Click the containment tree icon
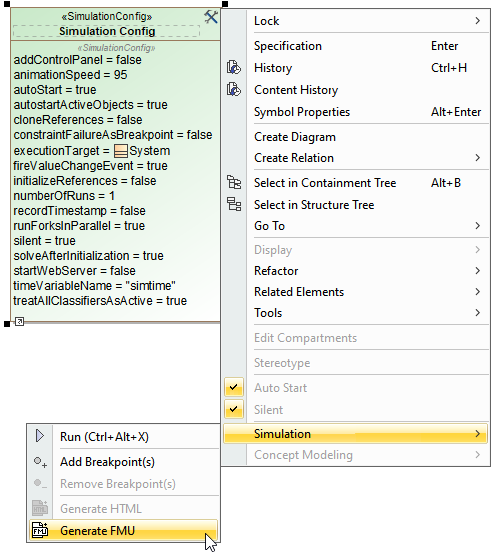Viewport: 496px width, 555px height. 234,183
